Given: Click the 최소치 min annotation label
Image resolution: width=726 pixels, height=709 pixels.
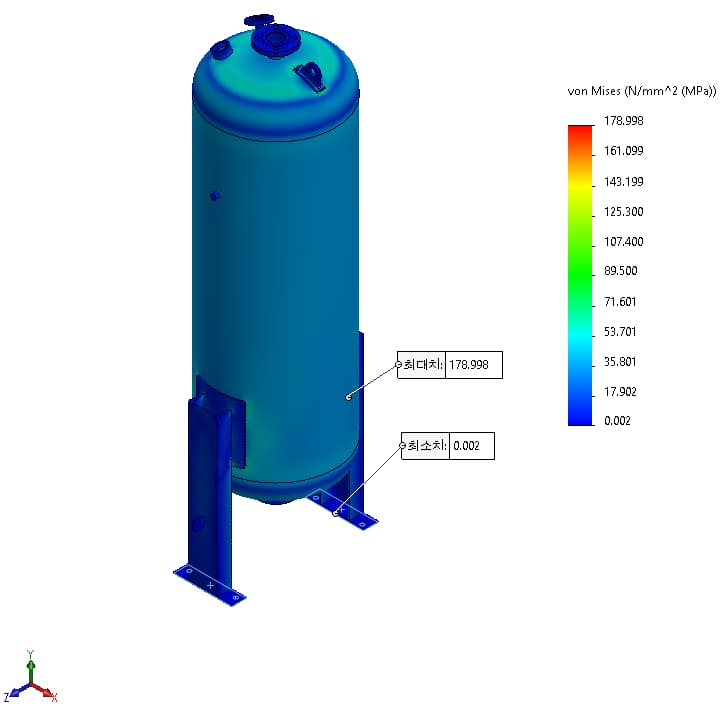Looking at the screenshot, I should click(426, 446).
